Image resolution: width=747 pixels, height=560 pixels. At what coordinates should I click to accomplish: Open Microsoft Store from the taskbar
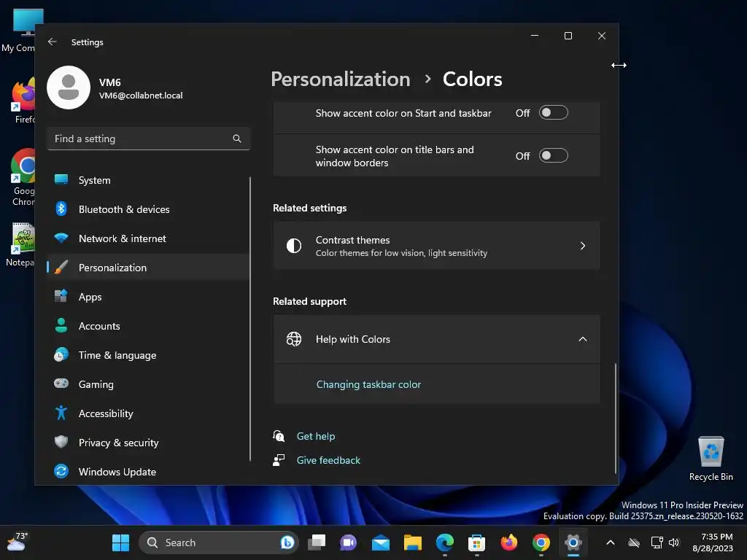pos(476,542)
